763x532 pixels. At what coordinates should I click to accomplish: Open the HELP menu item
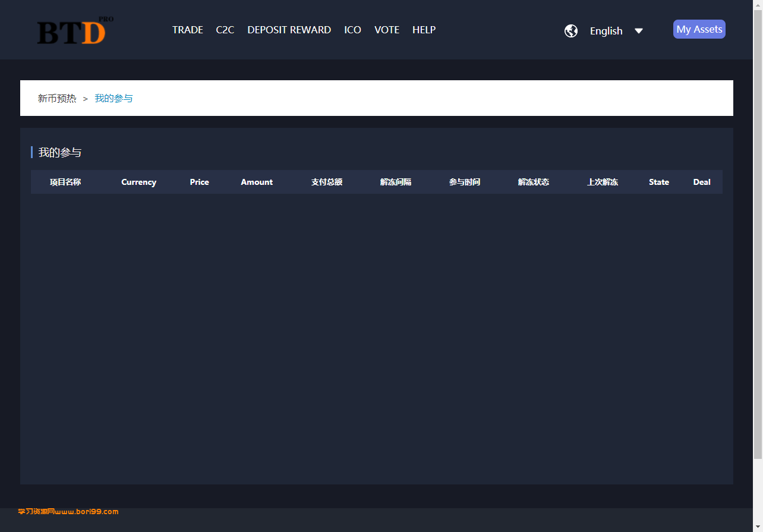[424, 30]
